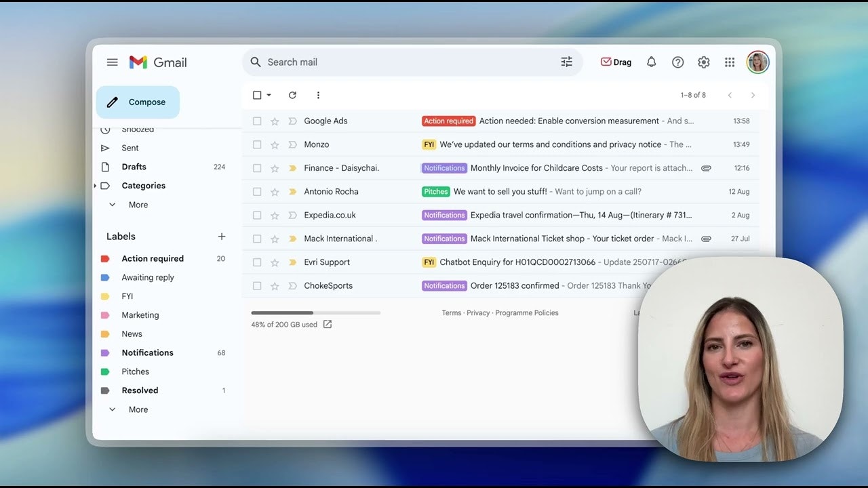
Task: Click the Search mail field
Action: 407,62
